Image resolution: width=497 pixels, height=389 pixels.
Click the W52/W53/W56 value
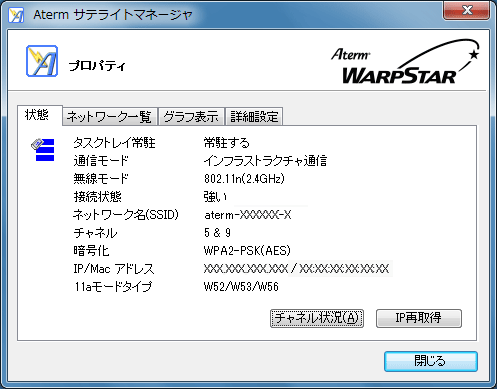[x=241, y=287]
